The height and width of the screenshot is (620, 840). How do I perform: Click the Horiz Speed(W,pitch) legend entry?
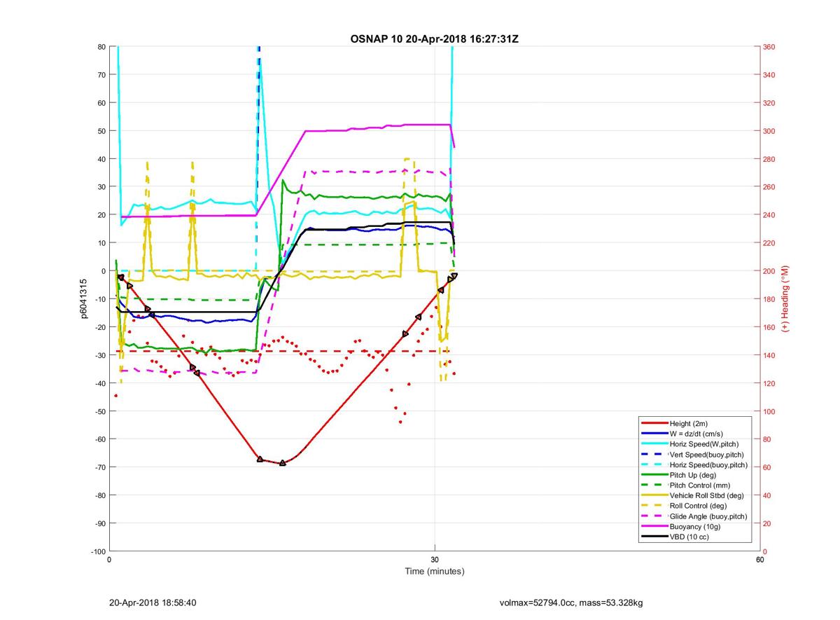pyautogui.click(x=704, y=444)
